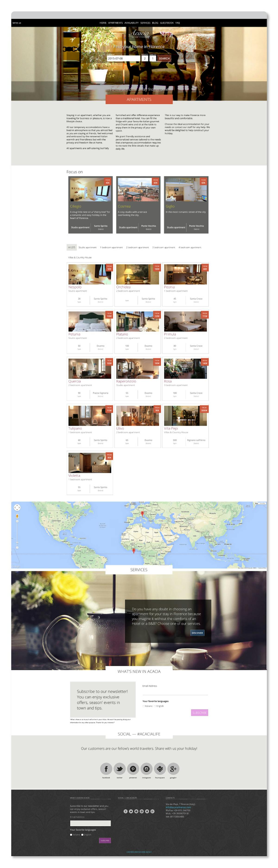This screenshot has height=868, width=278.
Task: Click the DISCOVER button in the services box
Action: (x=197, y=632)
